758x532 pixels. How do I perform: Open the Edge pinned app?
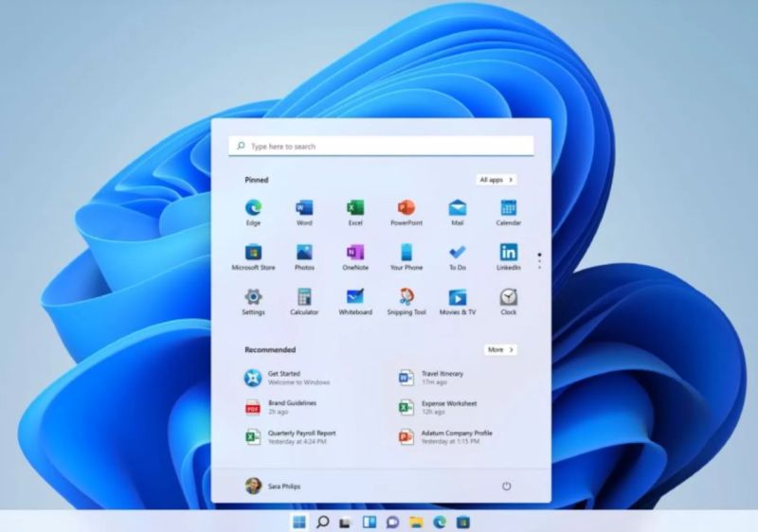click(253, 208)
